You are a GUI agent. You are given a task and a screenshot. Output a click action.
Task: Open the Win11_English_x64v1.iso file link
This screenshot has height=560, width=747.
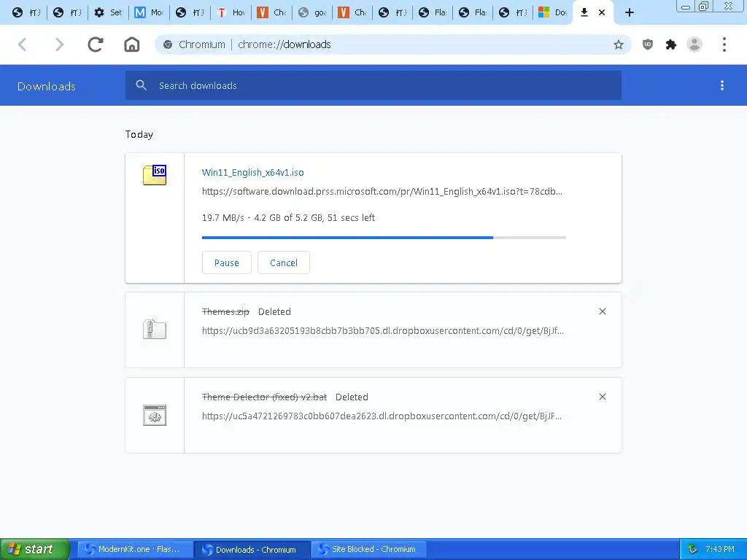253,172
